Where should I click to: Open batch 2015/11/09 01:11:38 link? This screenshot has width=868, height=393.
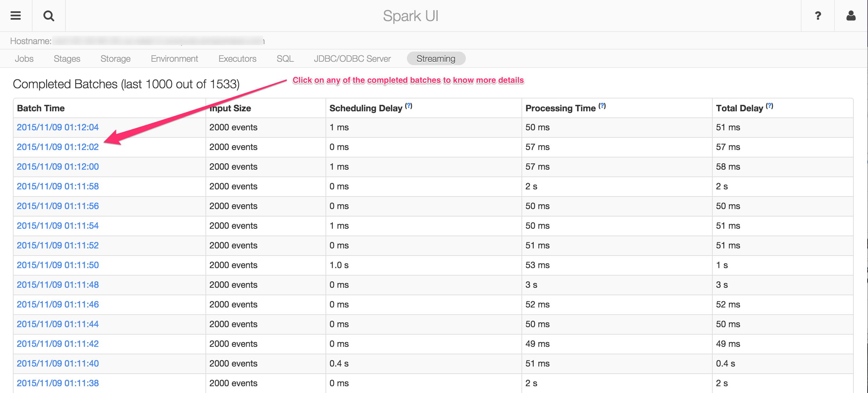[x=58, y=383]
